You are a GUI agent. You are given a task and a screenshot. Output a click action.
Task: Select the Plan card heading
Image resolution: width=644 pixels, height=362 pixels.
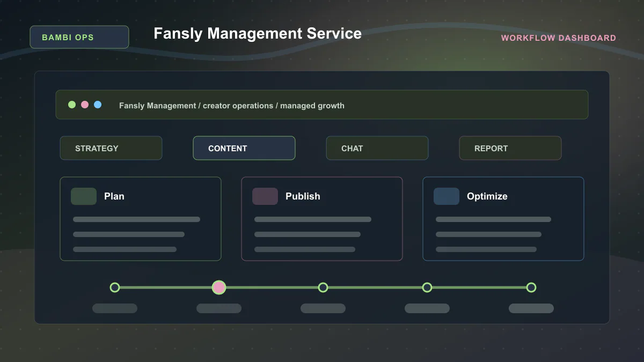pos(114,196)
